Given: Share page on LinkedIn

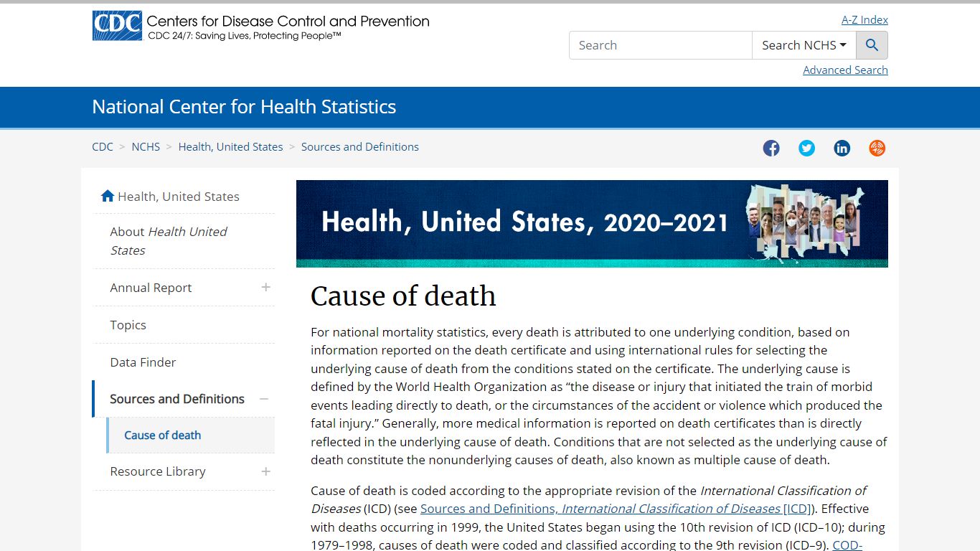Looking at the screenshot, I should 842,148.
